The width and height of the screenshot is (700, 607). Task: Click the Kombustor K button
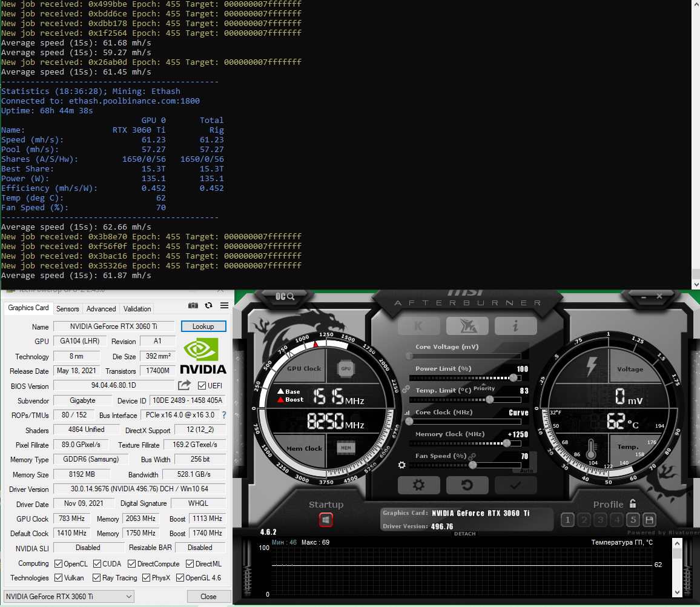418,326
